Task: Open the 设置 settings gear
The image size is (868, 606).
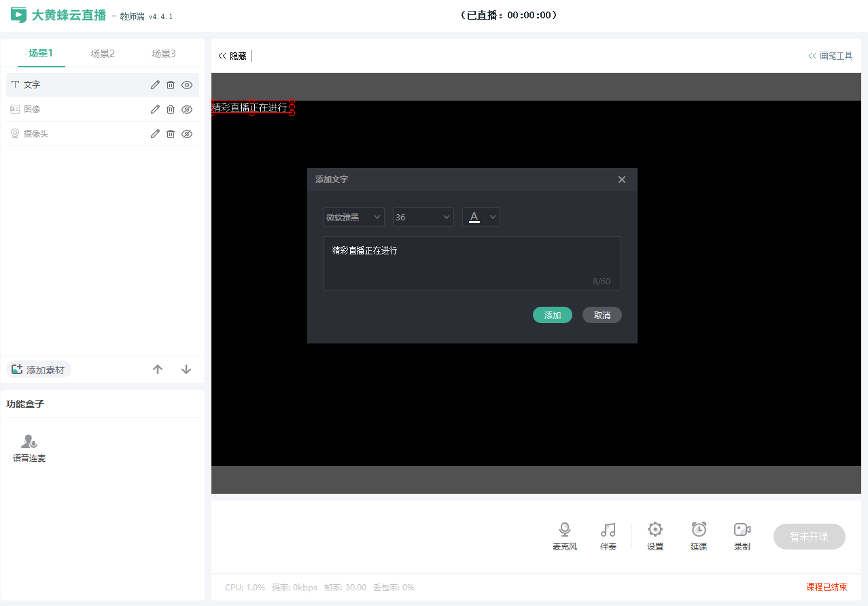Action: (x=655, y=536)
